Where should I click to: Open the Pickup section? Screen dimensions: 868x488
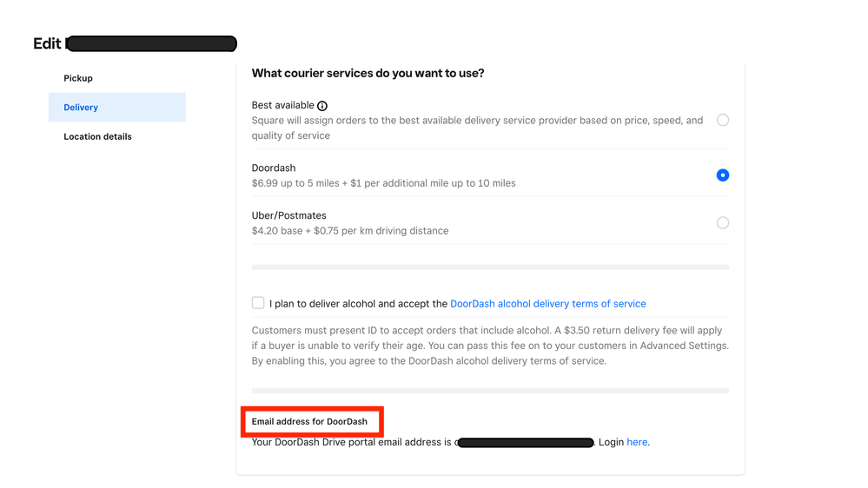[x=78, y=78]
